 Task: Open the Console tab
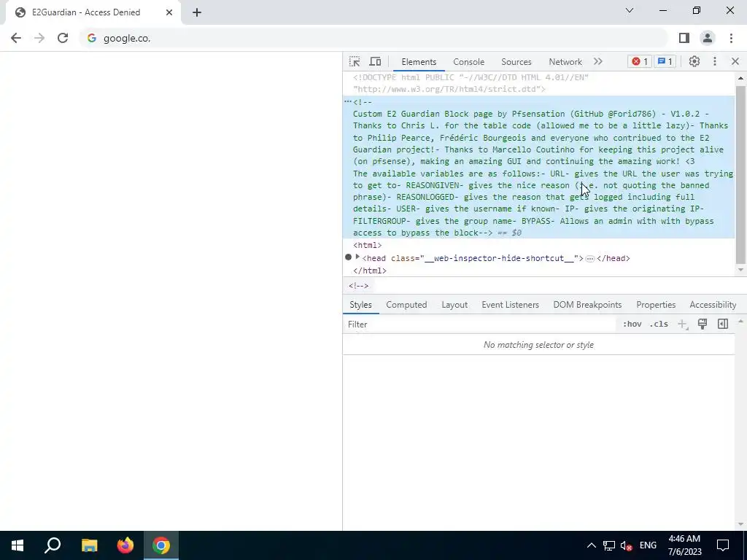469,62
